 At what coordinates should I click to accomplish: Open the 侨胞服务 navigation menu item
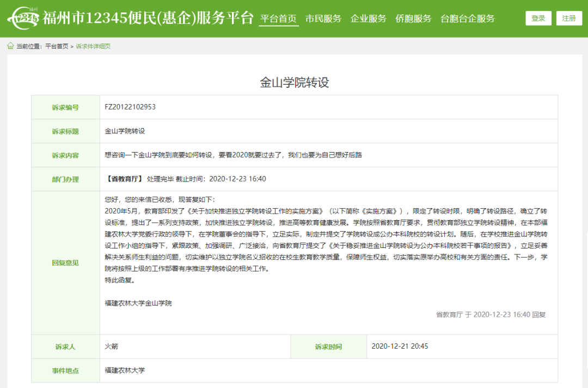413,17
